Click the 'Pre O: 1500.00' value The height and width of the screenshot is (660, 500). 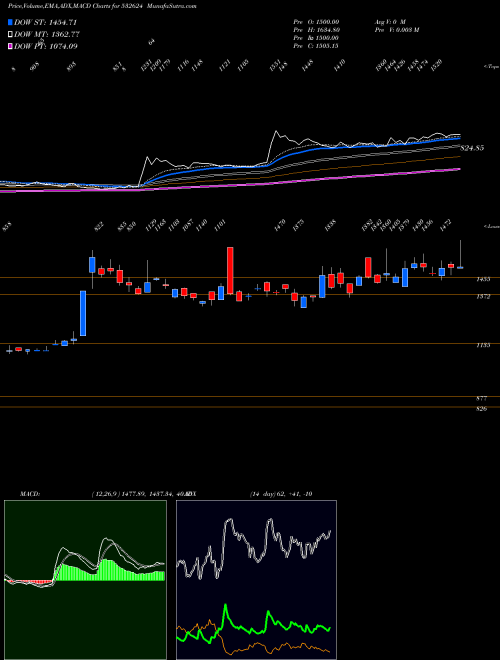[316, 21]
